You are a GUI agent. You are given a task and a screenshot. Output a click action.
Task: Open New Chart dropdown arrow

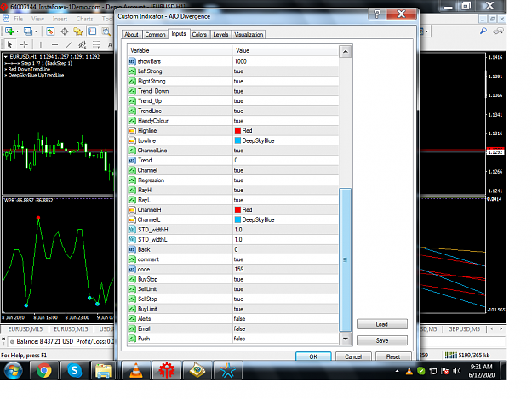pos(17,31)
